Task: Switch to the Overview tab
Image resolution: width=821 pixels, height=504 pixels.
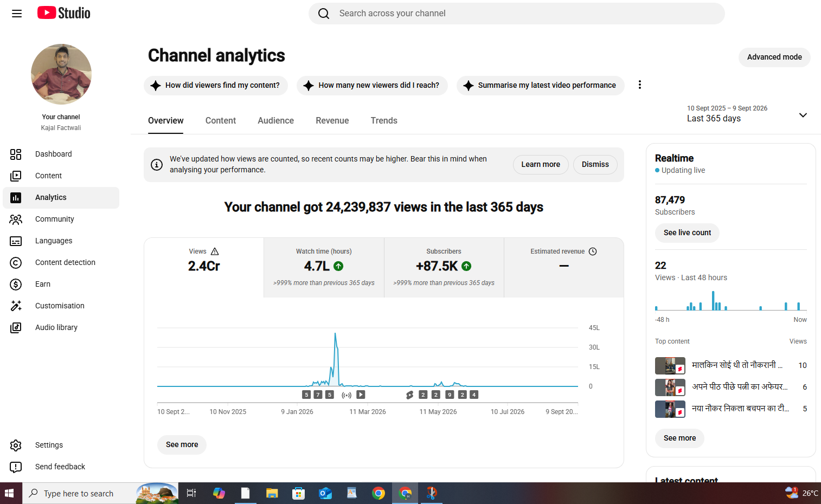Action: tap(165, 120)
